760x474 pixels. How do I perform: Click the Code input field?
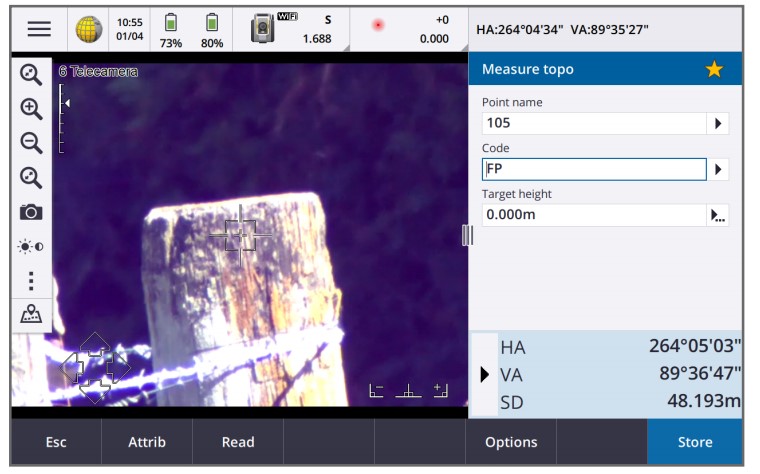coord(593,169)
